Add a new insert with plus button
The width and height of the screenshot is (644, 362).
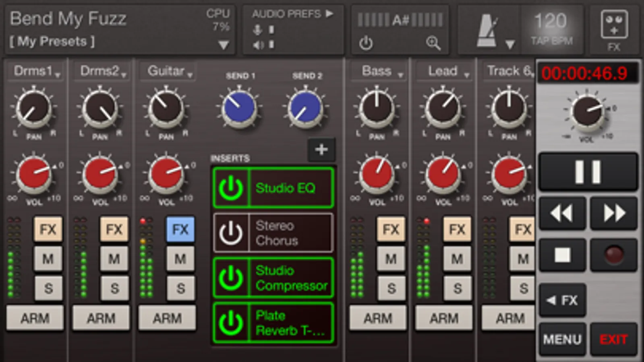tap(321, 150)
